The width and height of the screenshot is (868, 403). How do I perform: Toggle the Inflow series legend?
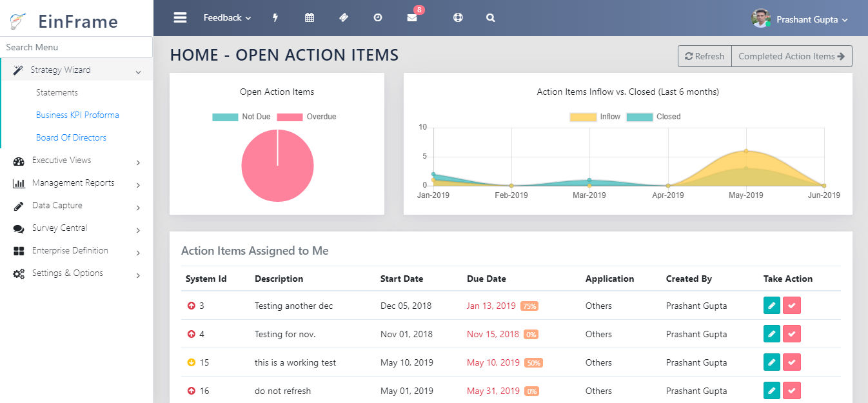coord(595,117)
